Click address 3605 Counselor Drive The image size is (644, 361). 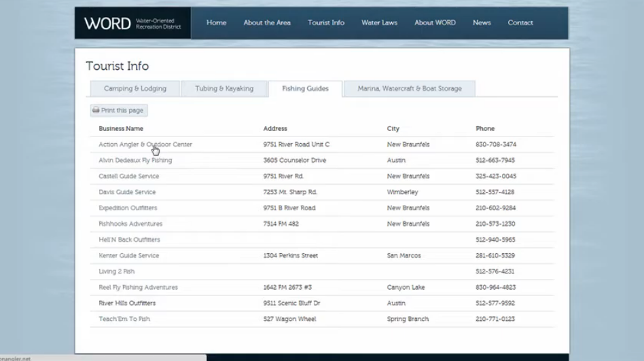[294, 160]
